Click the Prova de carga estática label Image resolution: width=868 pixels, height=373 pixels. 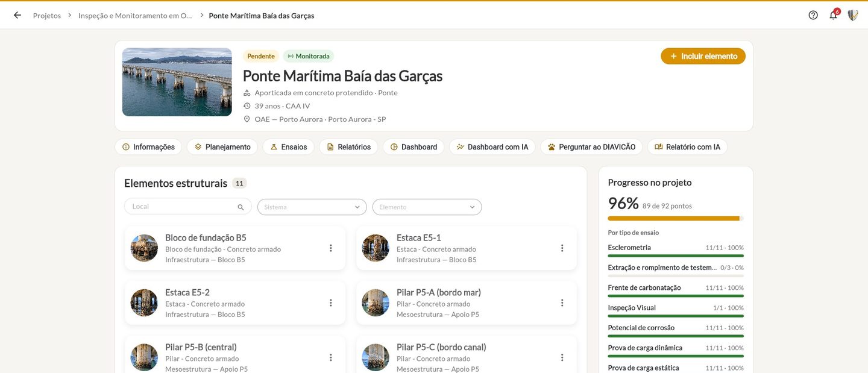pos(643,368)
